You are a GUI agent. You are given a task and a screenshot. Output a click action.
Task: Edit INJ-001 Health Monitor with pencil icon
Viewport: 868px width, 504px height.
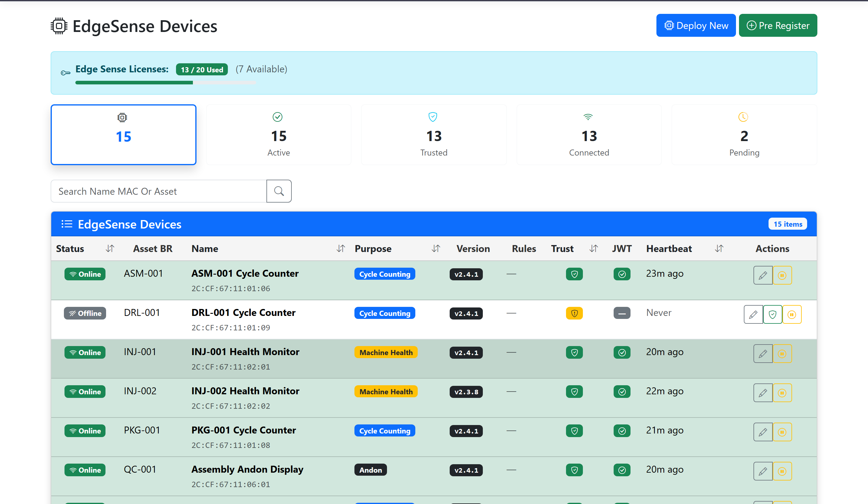763,354
